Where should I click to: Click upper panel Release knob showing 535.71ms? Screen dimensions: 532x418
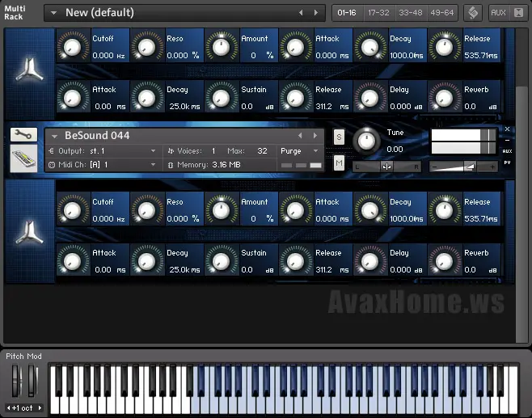point(444,47)
